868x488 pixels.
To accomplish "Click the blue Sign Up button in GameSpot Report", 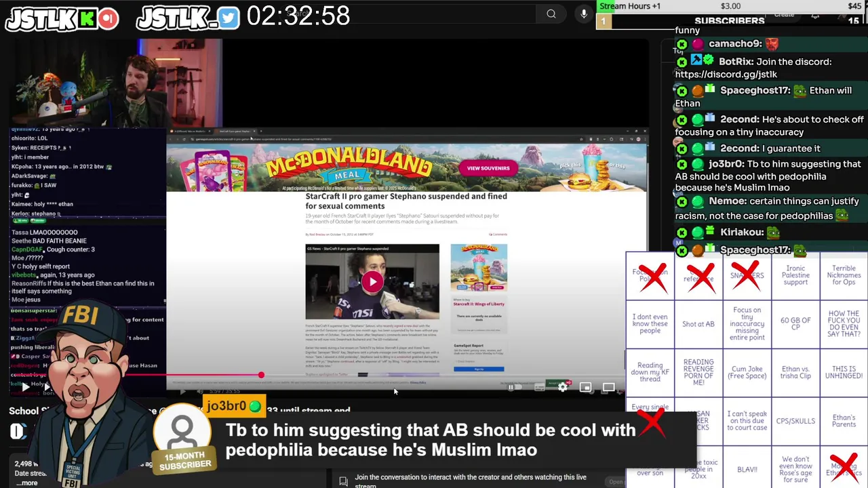I will (479, 369).
